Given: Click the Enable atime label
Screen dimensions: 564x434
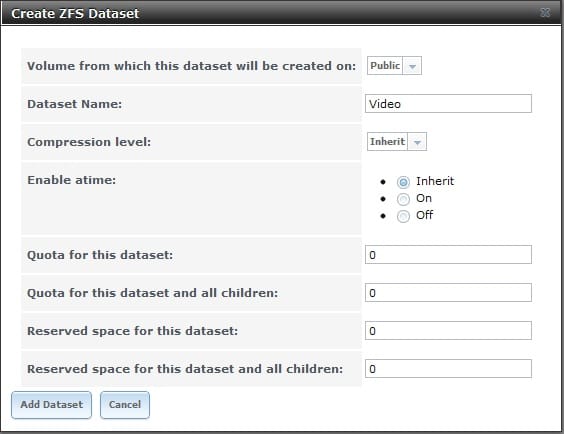Looking at the screenshot, I should click(x=72, y=180).
